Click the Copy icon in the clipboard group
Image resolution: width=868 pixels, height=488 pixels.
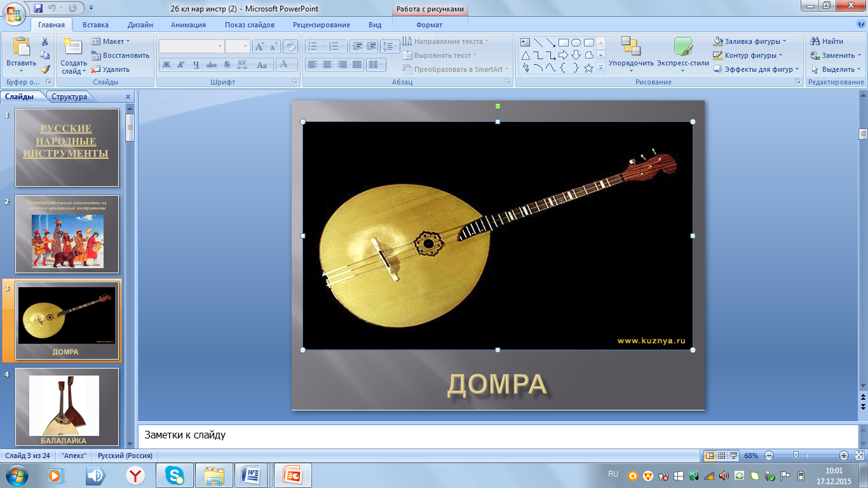[45, 55]
